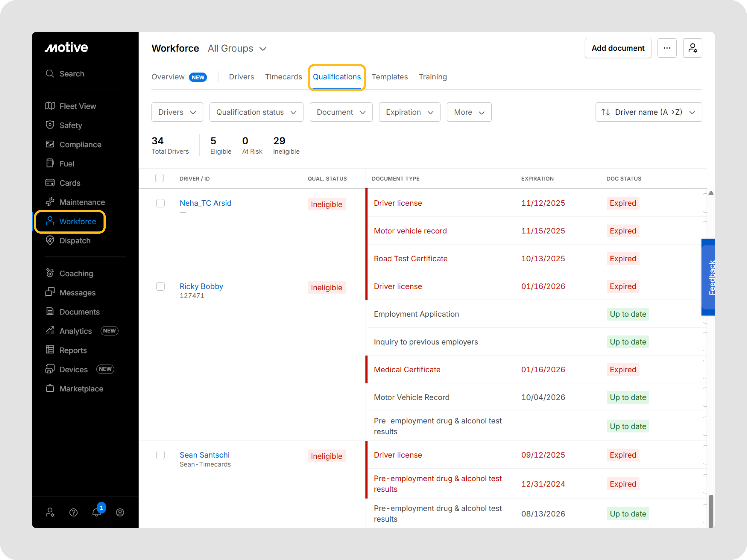This screenshot has width=747, height=560.
Task: Click the Maintenance wrench icon
Action: click(50, 202)
